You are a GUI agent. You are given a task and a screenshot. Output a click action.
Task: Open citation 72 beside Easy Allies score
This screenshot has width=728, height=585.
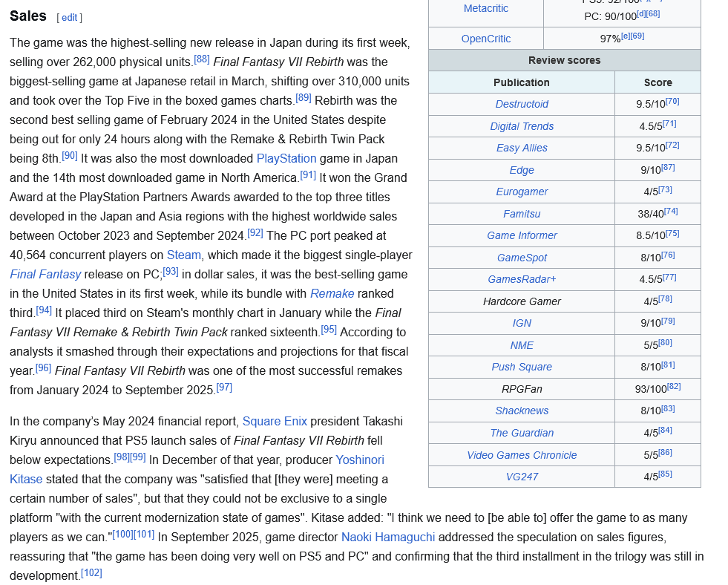pyautogui.click(x=673, y=146)
